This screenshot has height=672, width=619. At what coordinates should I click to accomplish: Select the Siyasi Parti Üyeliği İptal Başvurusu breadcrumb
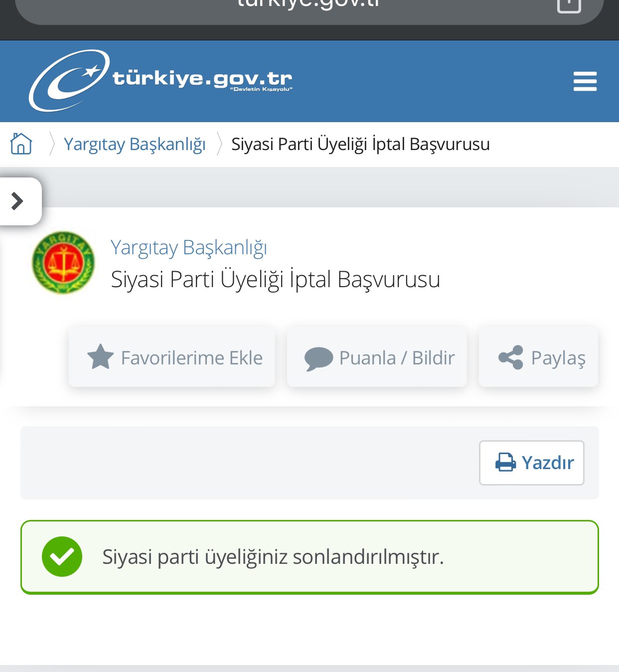coord(360,144)
